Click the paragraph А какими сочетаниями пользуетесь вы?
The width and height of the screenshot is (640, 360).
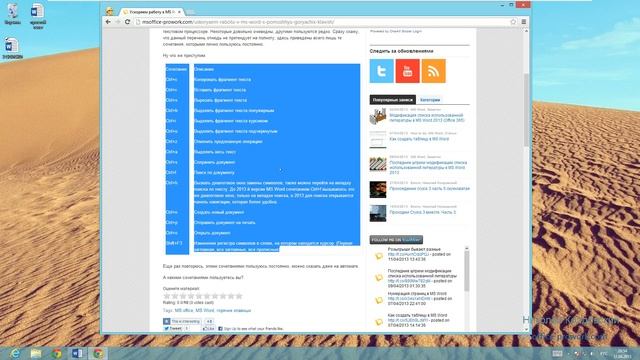coord(203,278)
